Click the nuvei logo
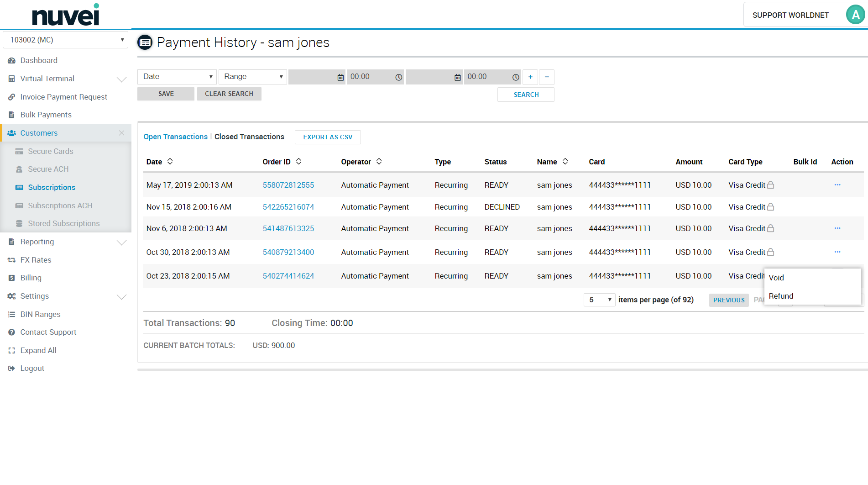This screenshot has width=868, height=485. point(66,15)
